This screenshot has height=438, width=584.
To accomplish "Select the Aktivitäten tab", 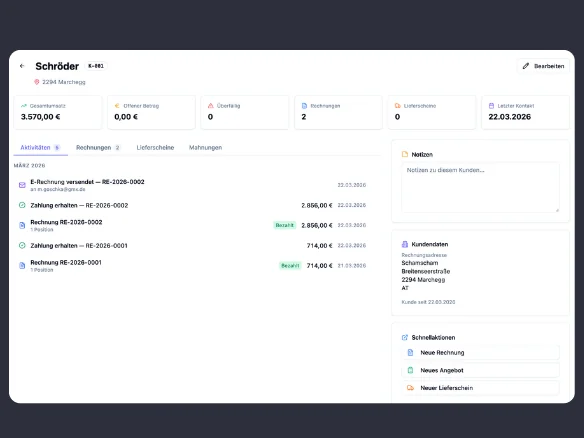I will (x=41, y=147).
